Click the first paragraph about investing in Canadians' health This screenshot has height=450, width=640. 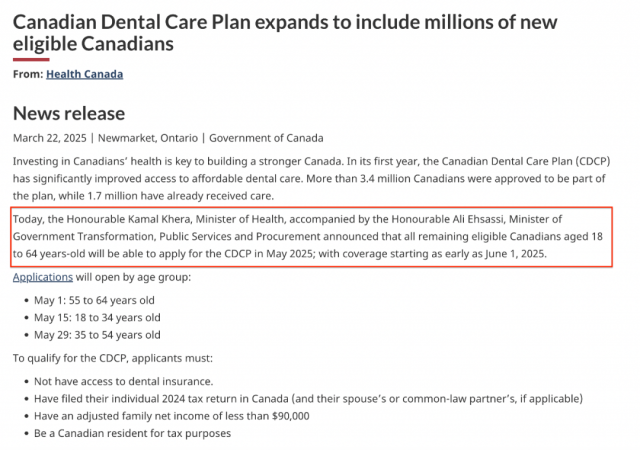(311, 178)
